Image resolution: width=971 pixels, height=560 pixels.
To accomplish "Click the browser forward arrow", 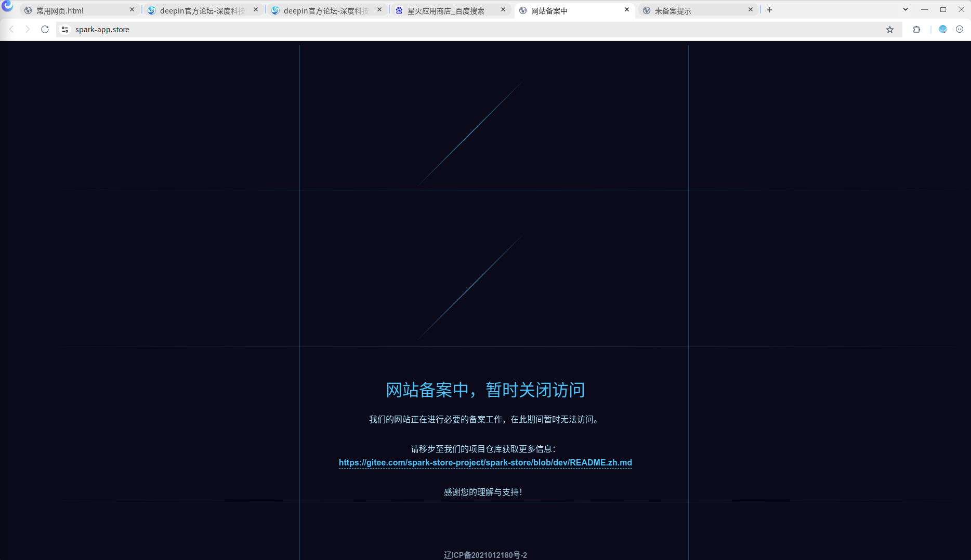I will tap(28, 30).
